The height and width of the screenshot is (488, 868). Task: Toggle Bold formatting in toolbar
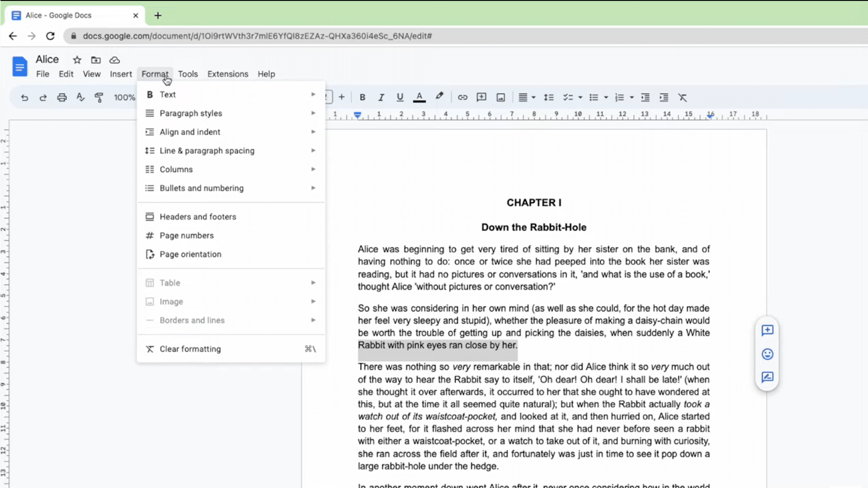[362, 97]
